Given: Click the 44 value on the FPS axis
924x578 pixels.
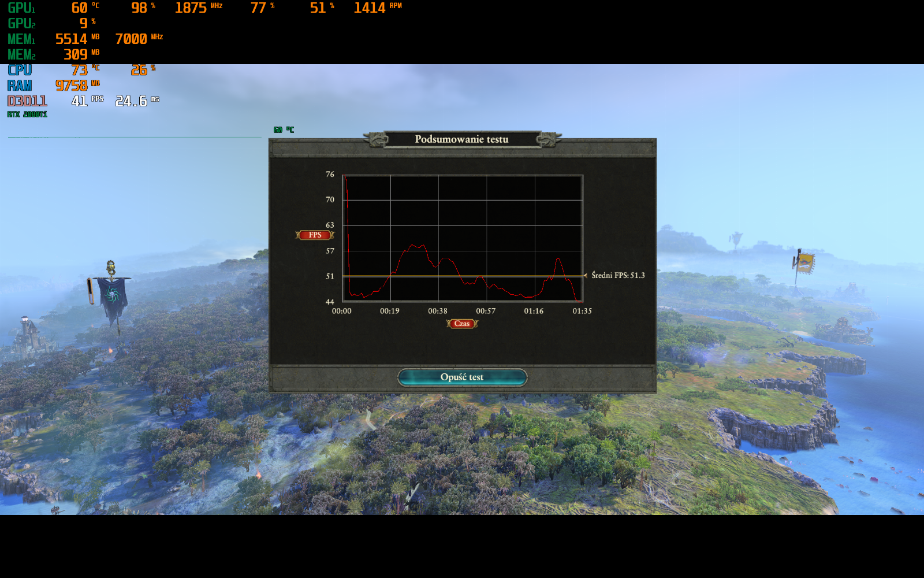Looking at the screenshot, I should point(330,302).
